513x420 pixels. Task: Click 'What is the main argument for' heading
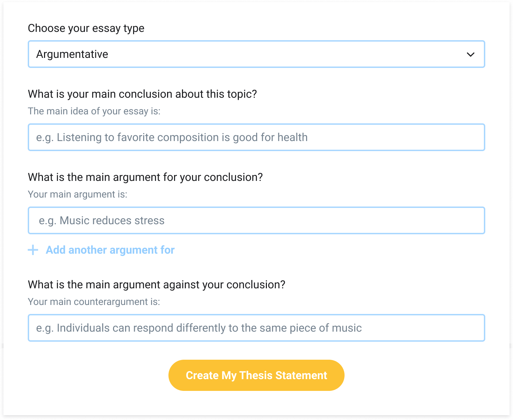(x=145, y=177)
